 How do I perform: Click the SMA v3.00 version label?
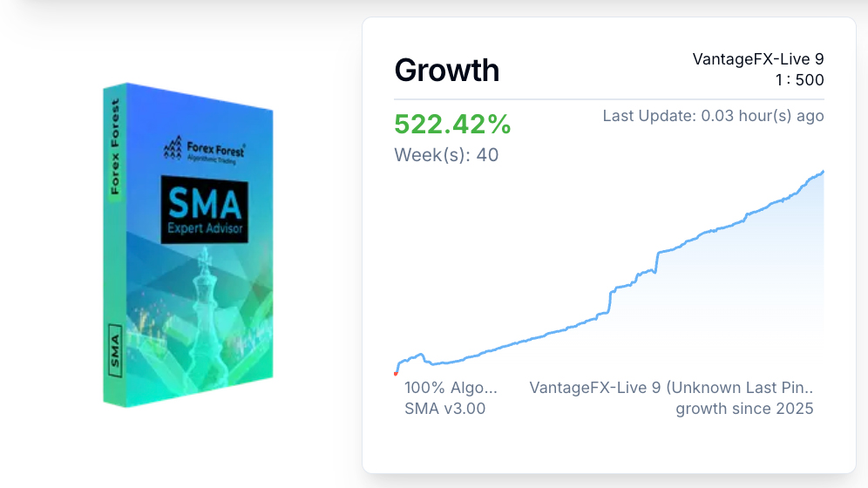coord(444,409)
